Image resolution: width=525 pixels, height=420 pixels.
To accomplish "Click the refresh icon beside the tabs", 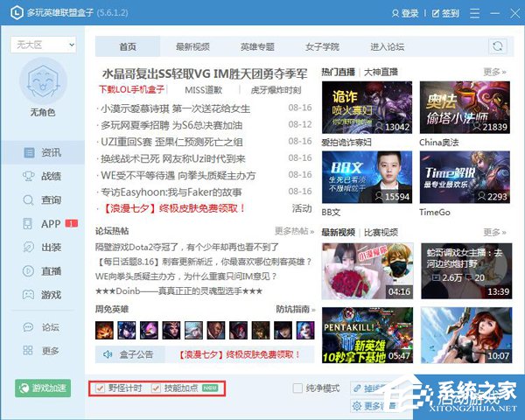I will 498,46.
